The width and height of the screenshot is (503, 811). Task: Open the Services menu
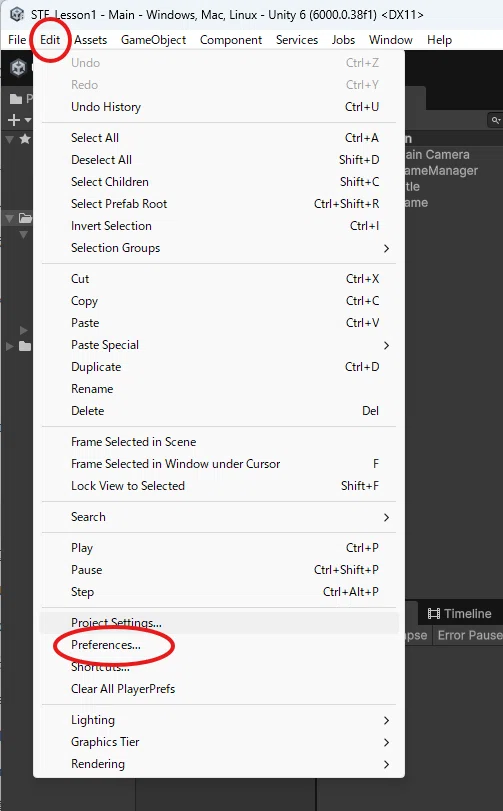(297, 40)
